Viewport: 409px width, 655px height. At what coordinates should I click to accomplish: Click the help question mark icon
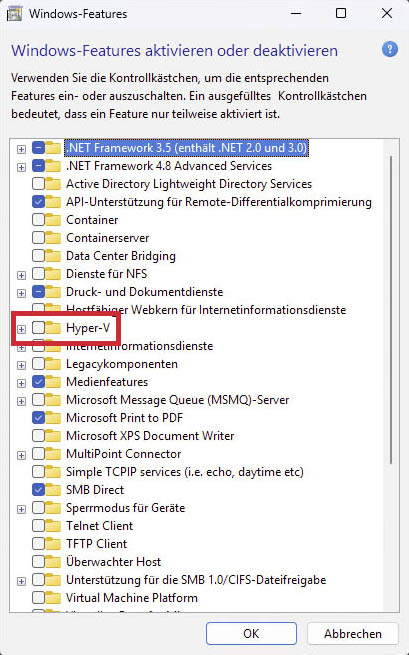(x=389, y=50)
